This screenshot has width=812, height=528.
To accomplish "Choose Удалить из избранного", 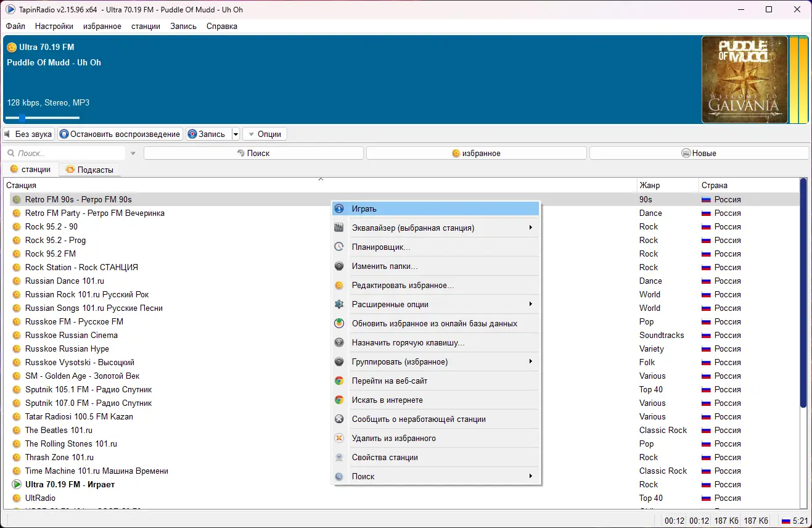I will (x=436, y=439).
